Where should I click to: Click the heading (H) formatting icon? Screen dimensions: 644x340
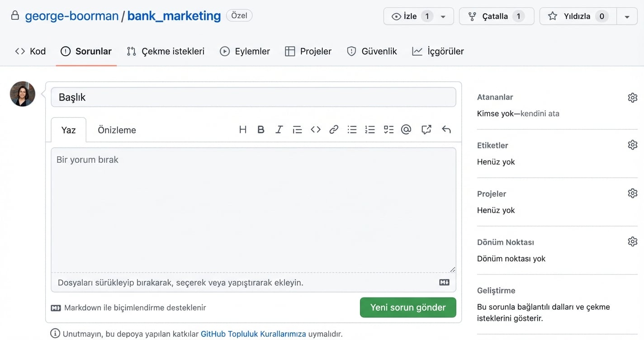tap(243, 130)
